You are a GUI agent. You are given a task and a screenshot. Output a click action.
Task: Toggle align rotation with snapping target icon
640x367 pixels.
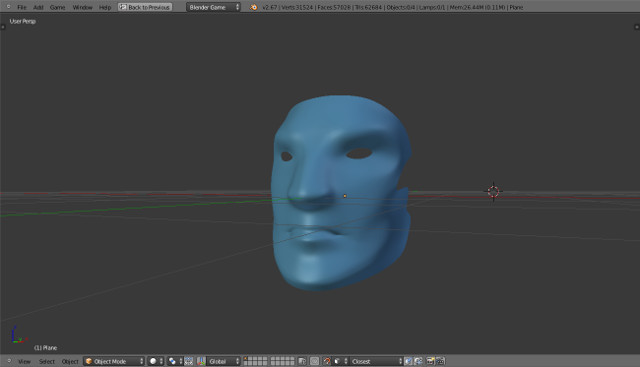coord(408,361)
